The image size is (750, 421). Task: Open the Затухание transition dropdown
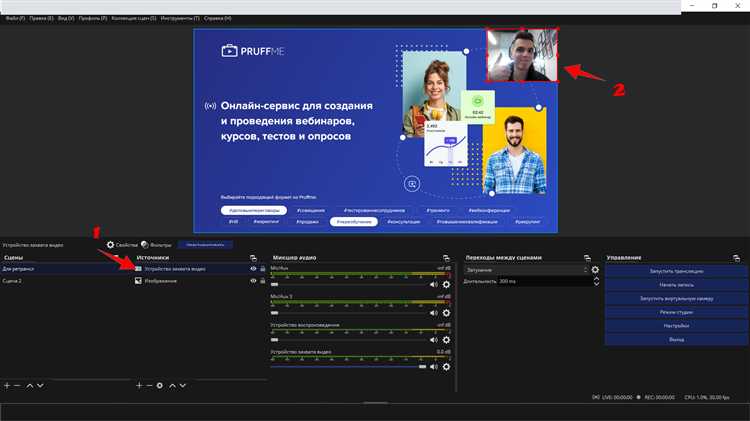[526, 270]
